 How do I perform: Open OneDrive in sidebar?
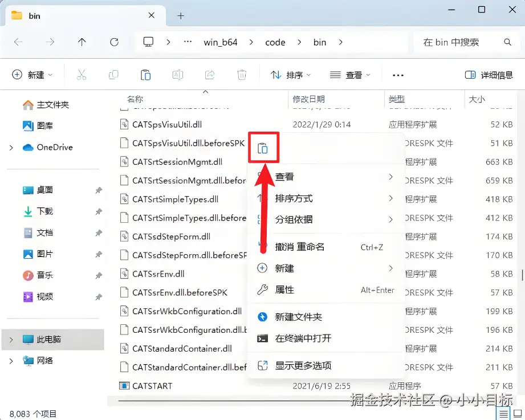[x=47, y=147]
